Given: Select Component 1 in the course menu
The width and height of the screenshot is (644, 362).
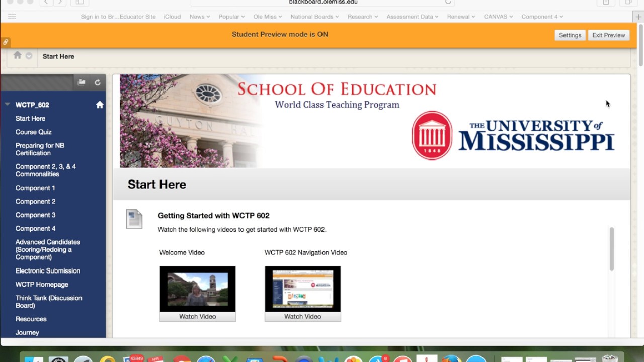Looking at the screenshot, I should [x=35, y=188].
